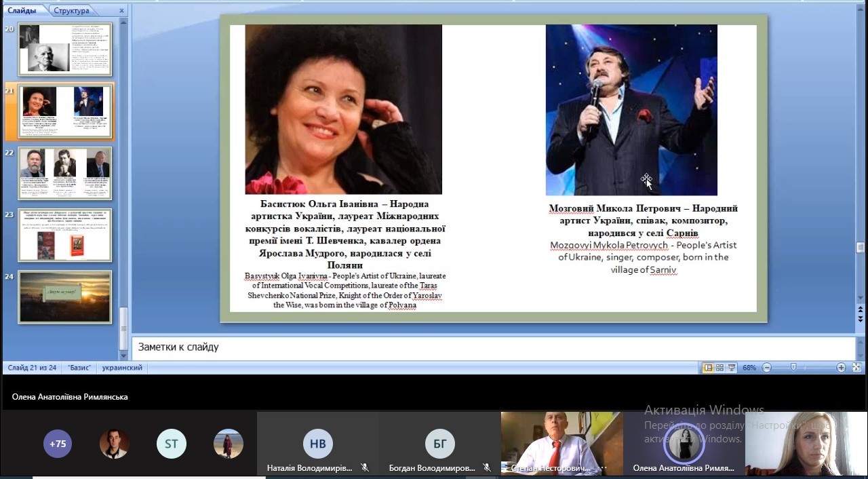Click the 68% zoom level button
868x479 pixels.
[x=749, y=368]
